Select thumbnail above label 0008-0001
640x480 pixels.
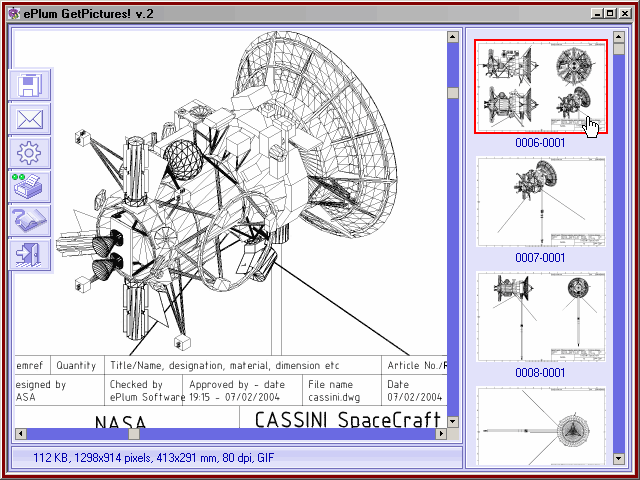[541, 317]
